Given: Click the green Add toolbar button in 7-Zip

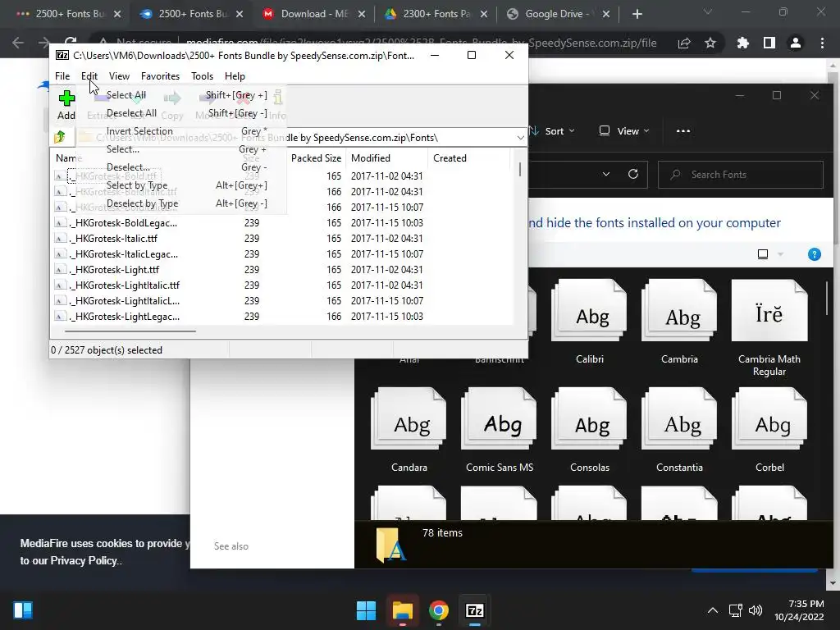Looking at the screenshot, I should point(66,105).
